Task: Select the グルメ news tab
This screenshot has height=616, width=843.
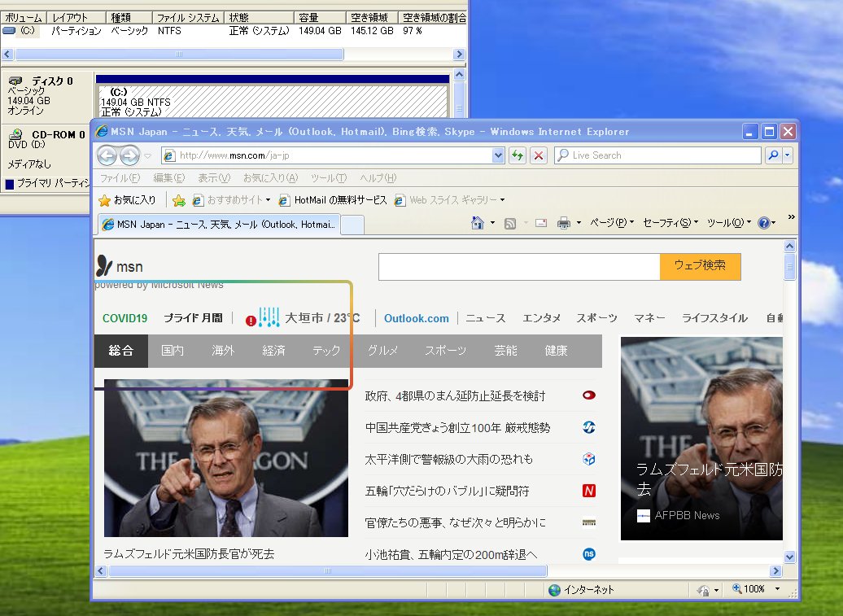Action: [x=382, y=351]
